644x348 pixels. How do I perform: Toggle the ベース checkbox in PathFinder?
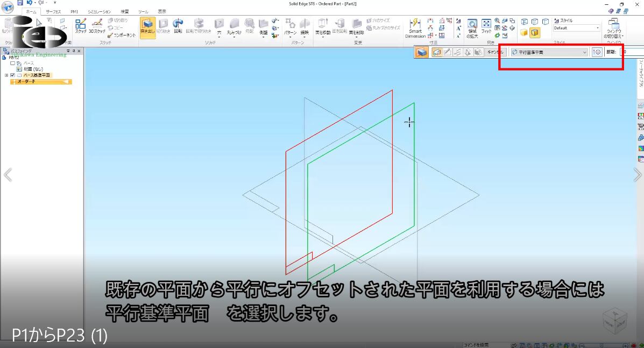coord(12,63)
